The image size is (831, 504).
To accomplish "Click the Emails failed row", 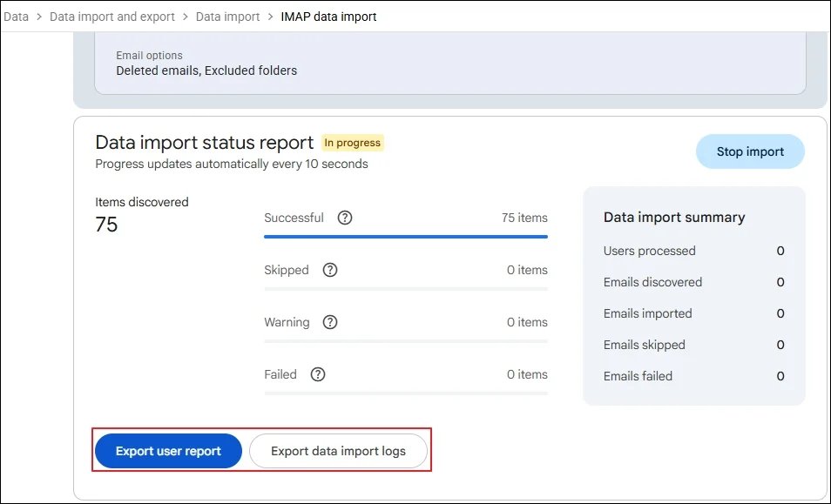I will coord(693,376).
